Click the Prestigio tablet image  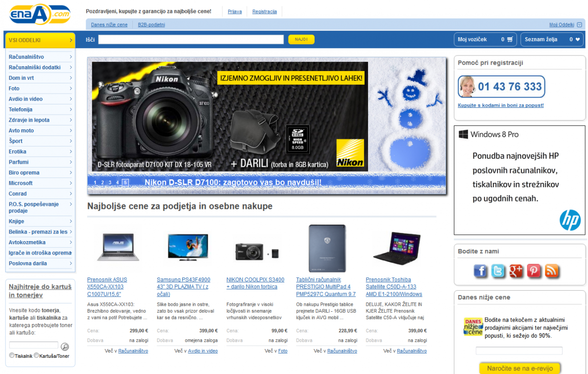(x=327, y=249)
